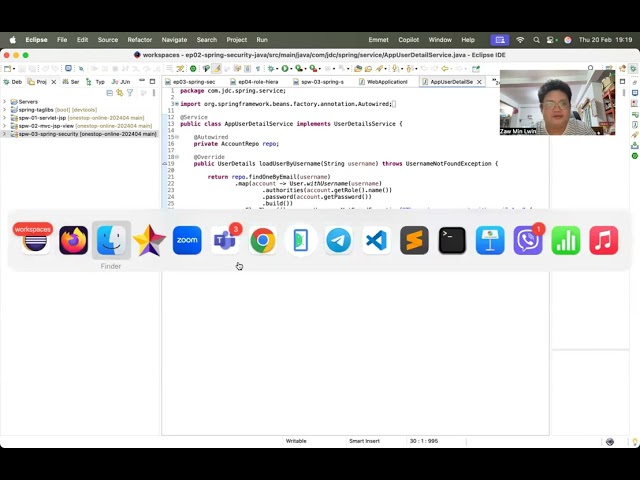
Task: Switch to Google Chrome in the switcher
Action: click(263, 240)
